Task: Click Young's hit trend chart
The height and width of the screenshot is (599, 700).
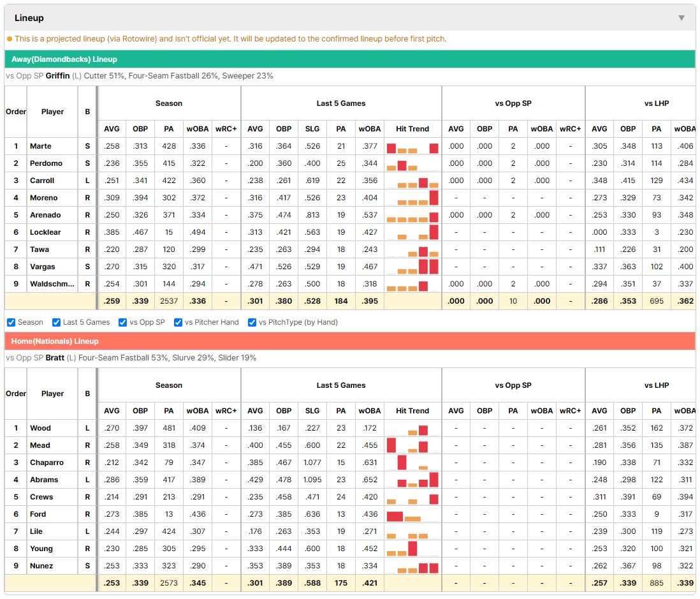Action: pos(412,549)
